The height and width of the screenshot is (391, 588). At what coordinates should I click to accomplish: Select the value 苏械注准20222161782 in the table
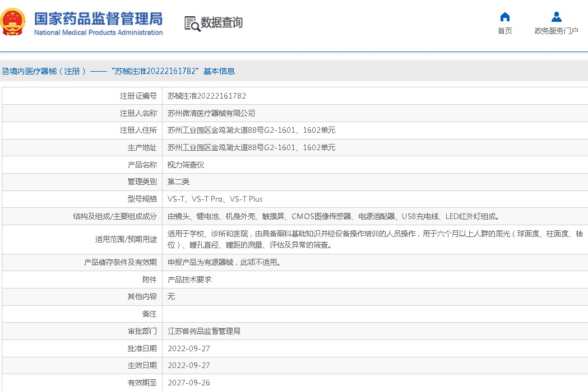click(207, 96)
